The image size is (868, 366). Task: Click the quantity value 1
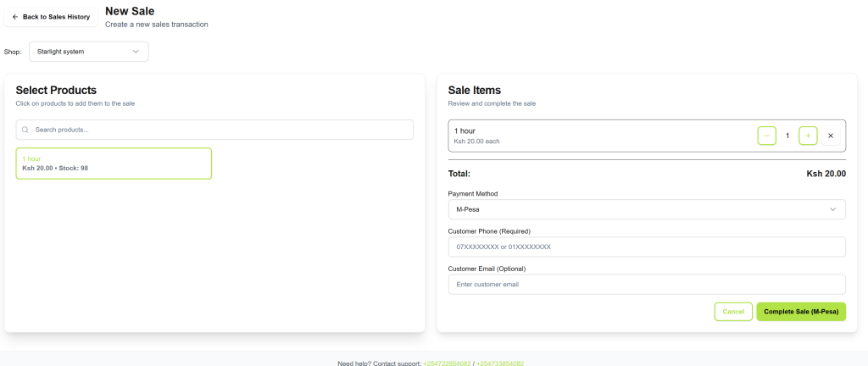click(x=787, y=136)
